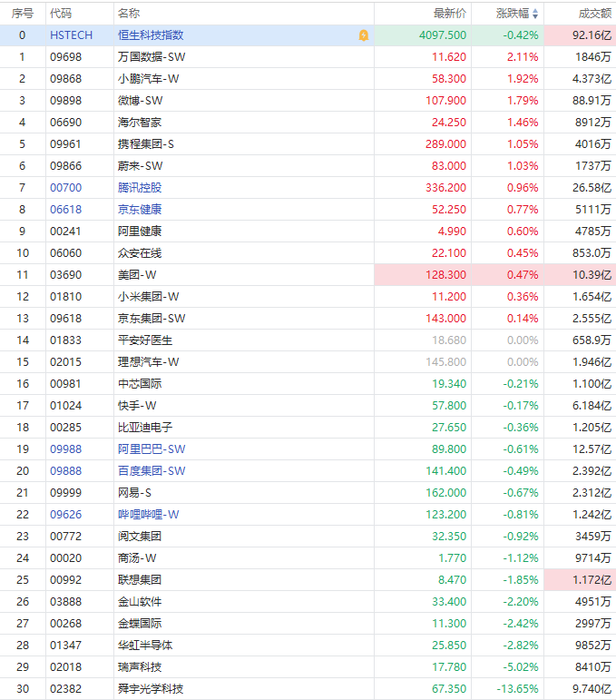The image size is (616, 700).
Task: Select the 海尔智家 row name
Action: point(140,123)
